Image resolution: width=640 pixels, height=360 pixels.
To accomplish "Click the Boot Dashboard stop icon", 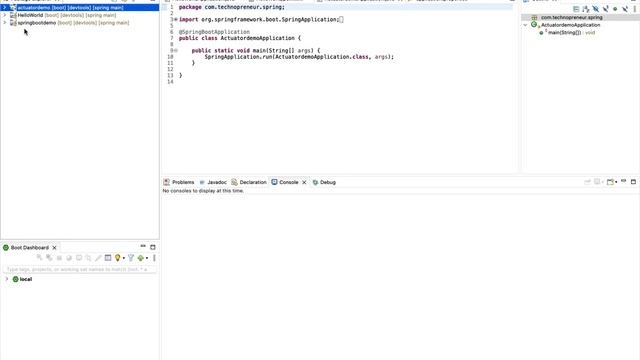I will (59, 258).
